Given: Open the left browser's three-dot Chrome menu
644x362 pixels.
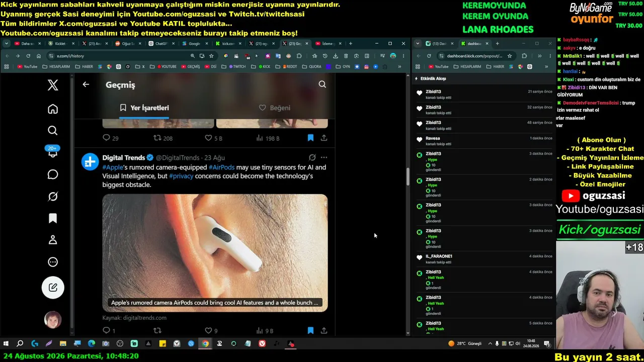Looking at the screenshot, I should point(403,56).
